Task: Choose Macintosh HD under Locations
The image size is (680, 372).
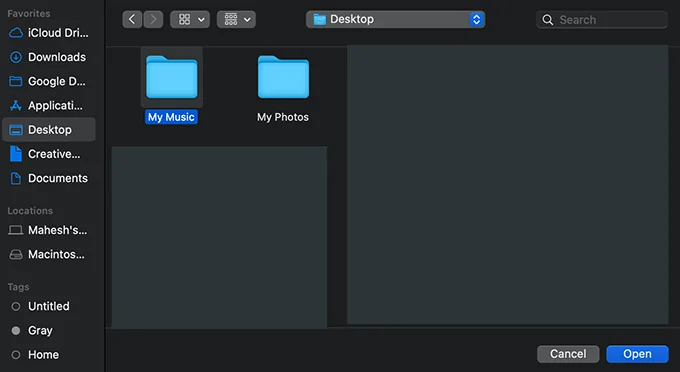Action: tap(49, 255)
